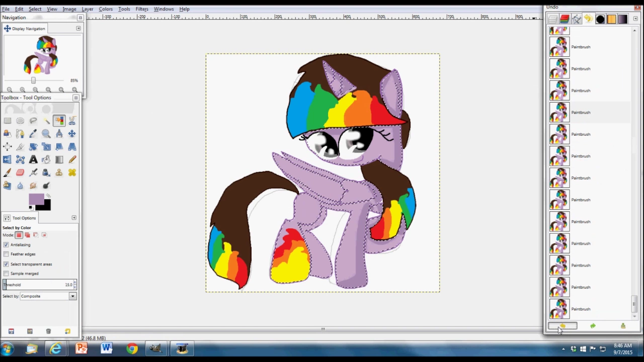Select the Heal tool

72,173
